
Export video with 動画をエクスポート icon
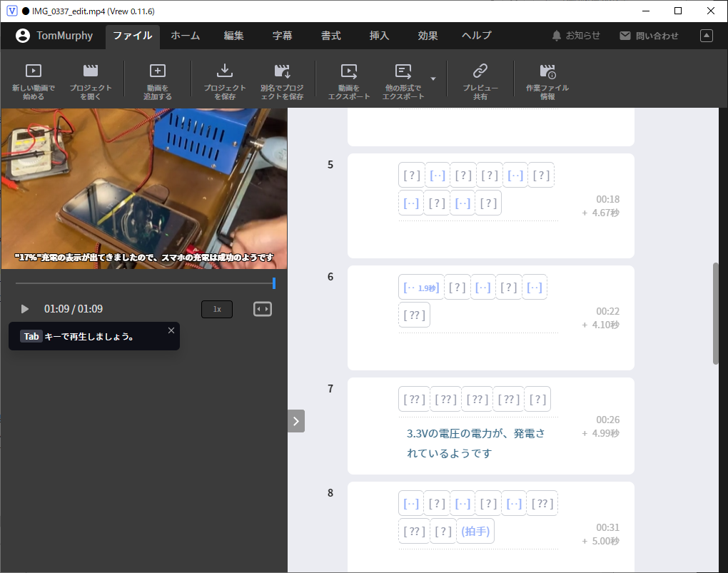point(349,71)
